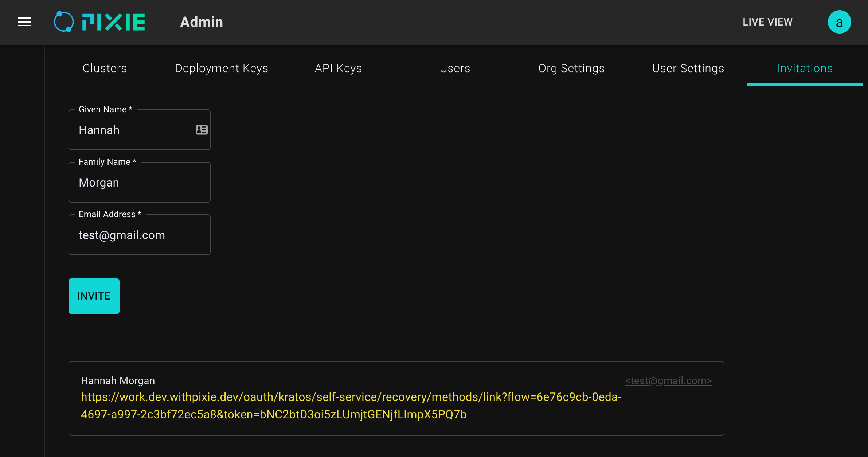Open the hamburger navigation menu
The height and width of the screenshot is (457, 868).
pyautogui.click(x=25, y=22)
